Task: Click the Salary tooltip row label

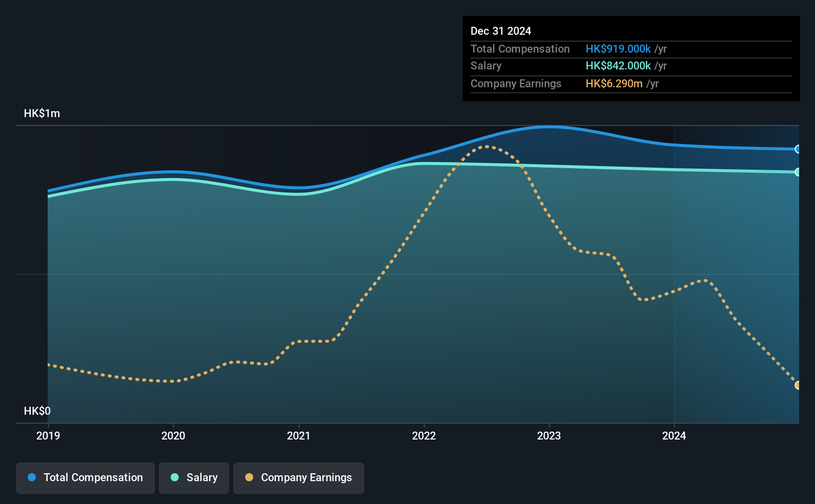Action: coord(486,65)
